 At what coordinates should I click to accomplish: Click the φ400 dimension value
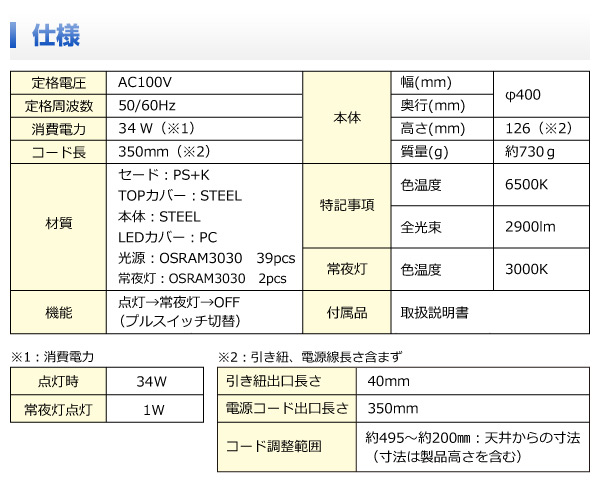523,94
